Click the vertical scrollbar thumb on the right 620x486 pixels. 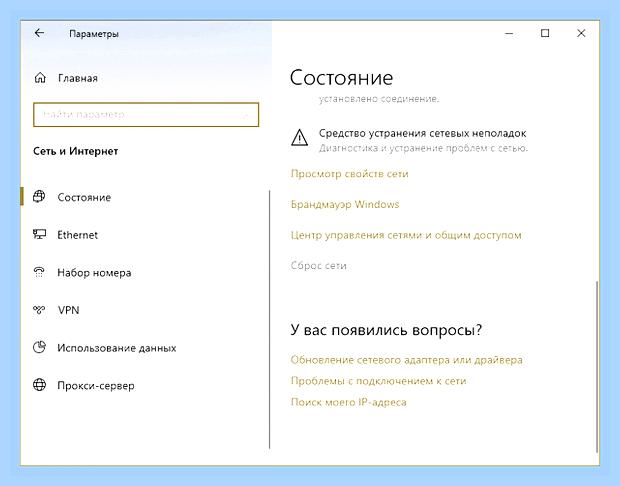(x=597, y=366)
